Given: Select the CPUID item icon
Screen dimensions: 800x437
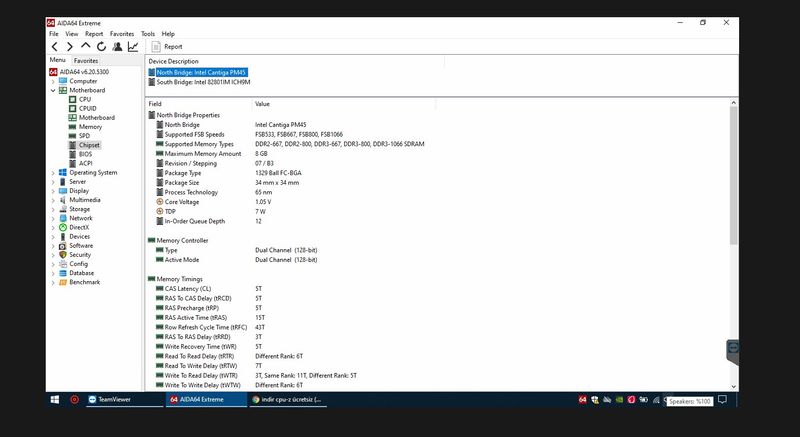Looking at the screenshot, I should [x=72, y=109].
